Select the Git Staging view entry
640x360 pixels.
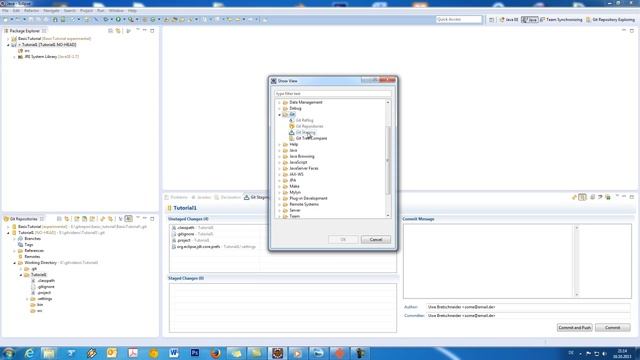[x=306, y=132]
